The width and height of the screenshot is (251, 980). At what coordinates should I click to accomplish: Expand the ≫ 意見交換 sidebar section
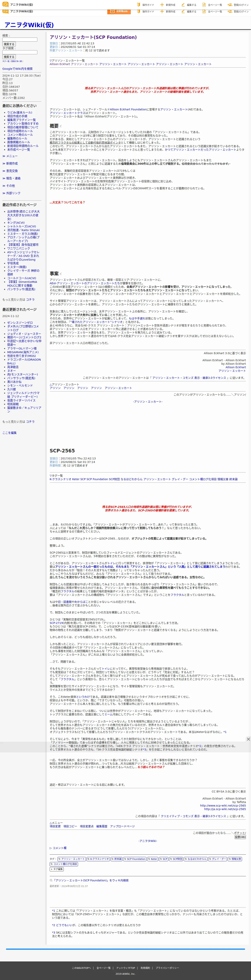tap(10, 171)
